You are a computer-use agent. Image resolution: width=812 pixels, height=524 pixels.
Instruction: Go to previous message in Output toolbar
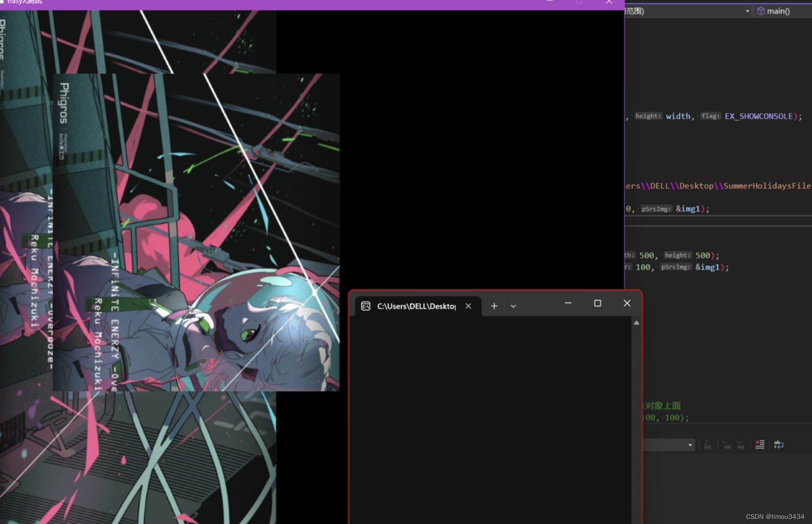(727, 445)
